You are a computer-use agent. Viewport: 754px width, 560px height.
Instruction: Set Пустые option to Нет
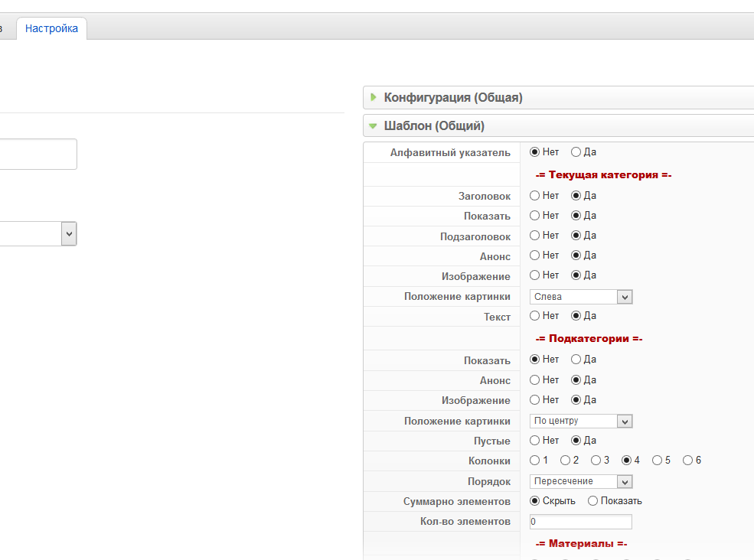coord(534,441)
